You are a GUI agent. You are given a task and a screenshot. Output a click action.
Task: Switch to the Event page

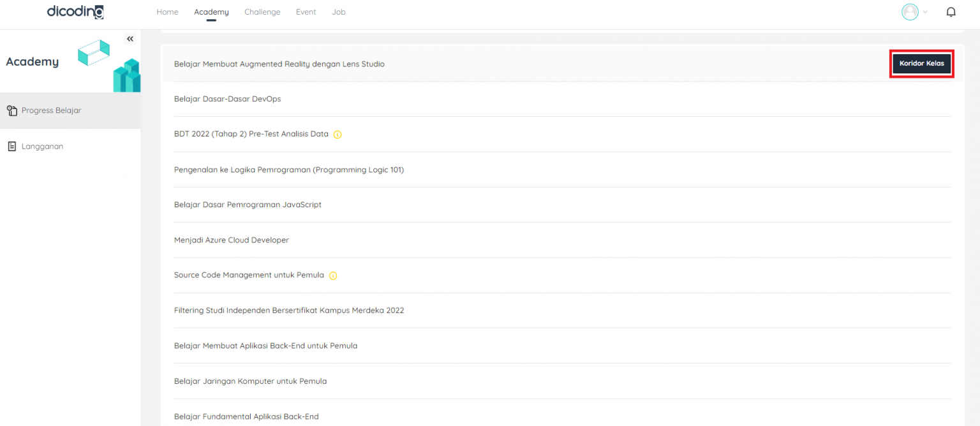pos(306,12)
